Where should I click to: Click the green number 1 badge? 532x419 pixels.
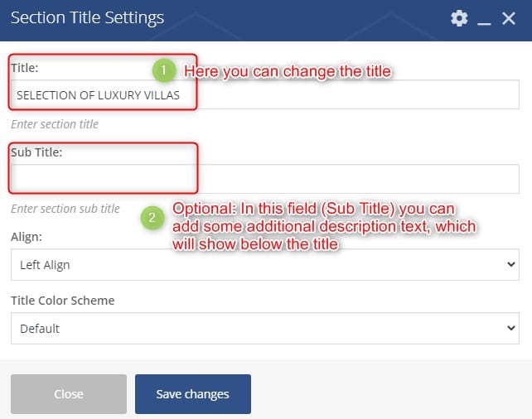(164, 71)
